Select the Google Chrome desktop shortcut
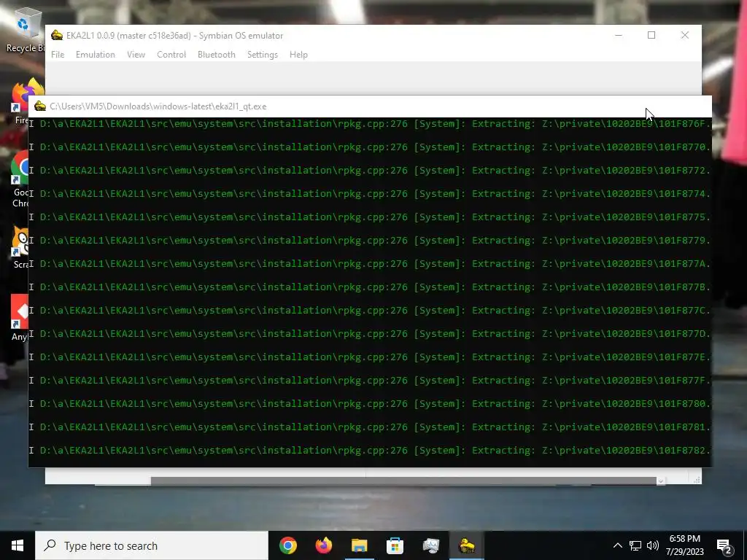Viewport: 747px width, 560px height. [20, 179]
